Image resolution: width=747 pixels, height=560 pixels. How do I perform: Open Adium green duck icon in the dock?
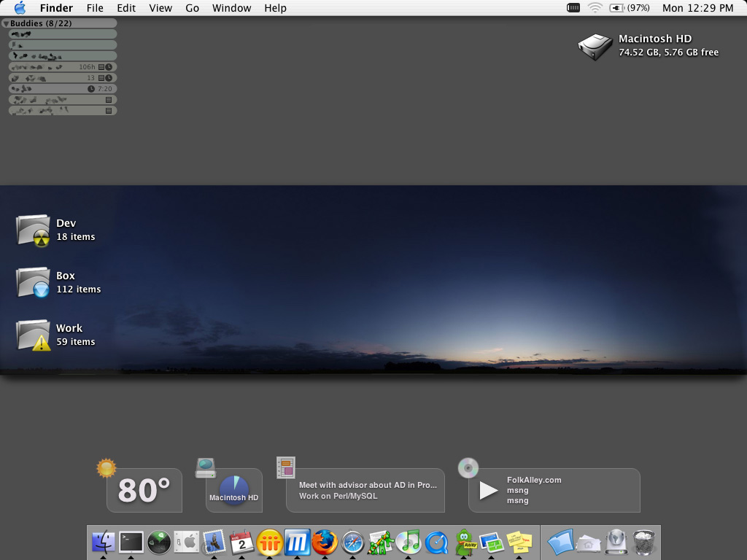tap(465, 542)
